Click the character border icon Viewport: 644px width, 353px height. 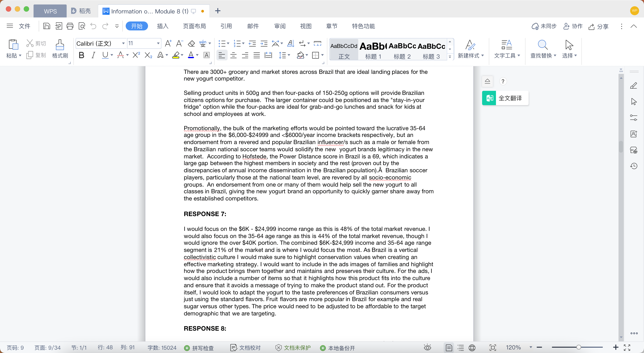[x=206, y=55]
